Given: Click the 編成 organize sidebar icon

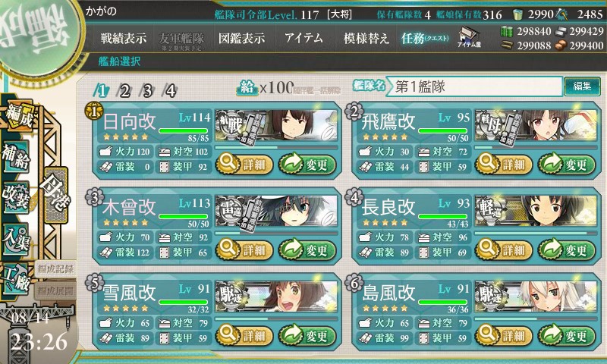Looking at the screenshot, I should (18, 115).
